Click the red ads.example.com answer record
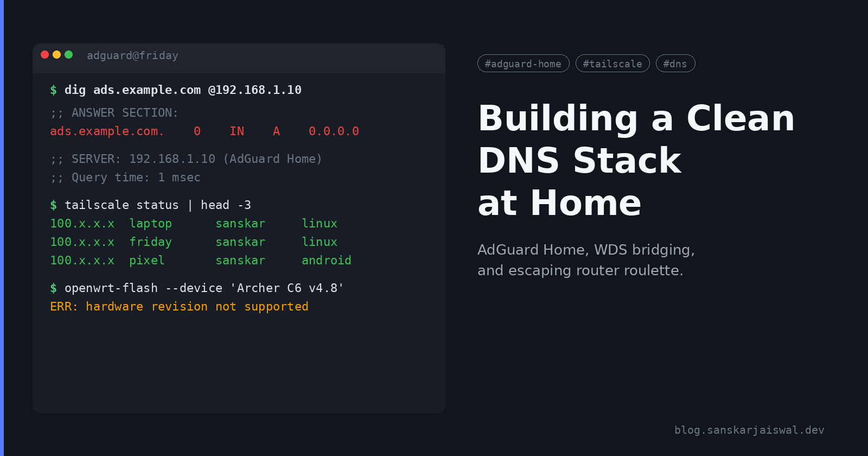The height and width of the screenshot is (456, 868). coord(205,131)
